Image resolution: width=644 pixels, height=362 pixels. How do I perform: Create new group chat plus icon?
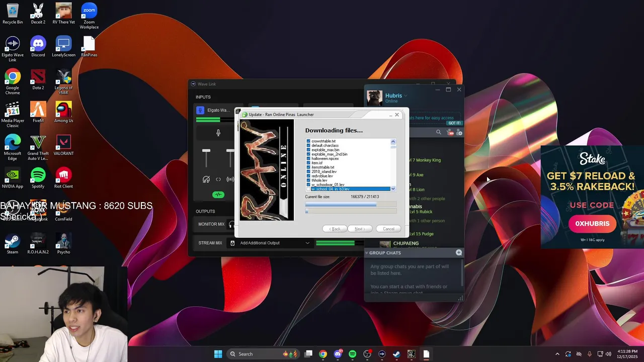point(459,252)
